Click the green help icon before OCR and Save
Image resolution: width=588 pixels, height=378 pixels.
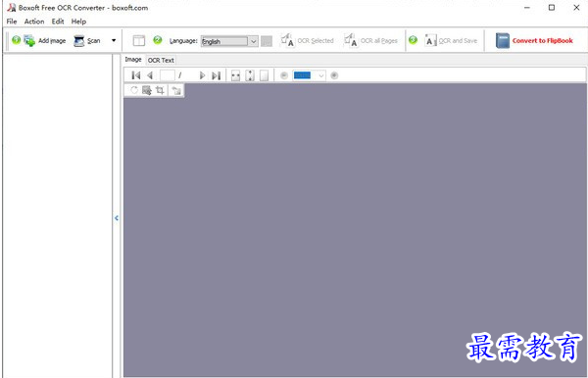pos(413,40)
